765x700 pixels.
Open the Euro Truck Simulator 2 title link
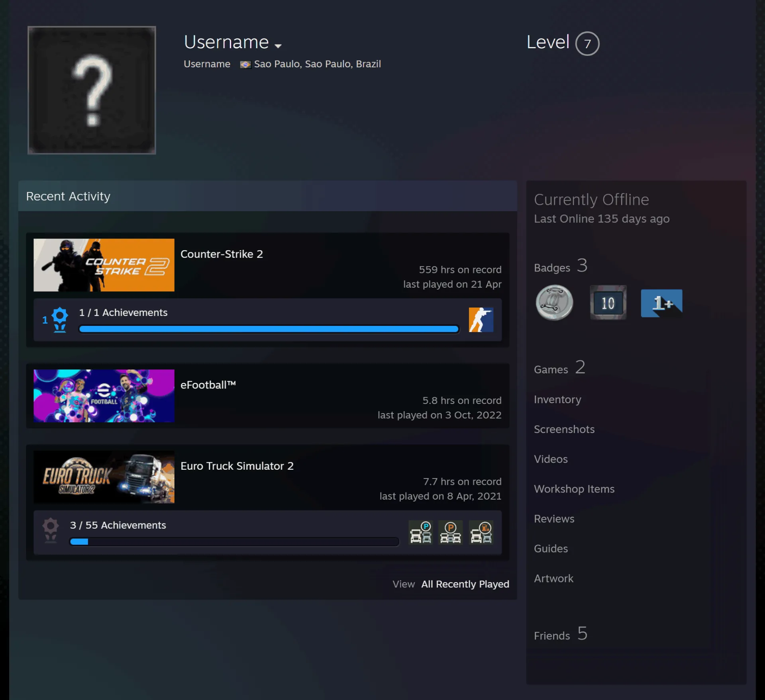tap(237, 466)
